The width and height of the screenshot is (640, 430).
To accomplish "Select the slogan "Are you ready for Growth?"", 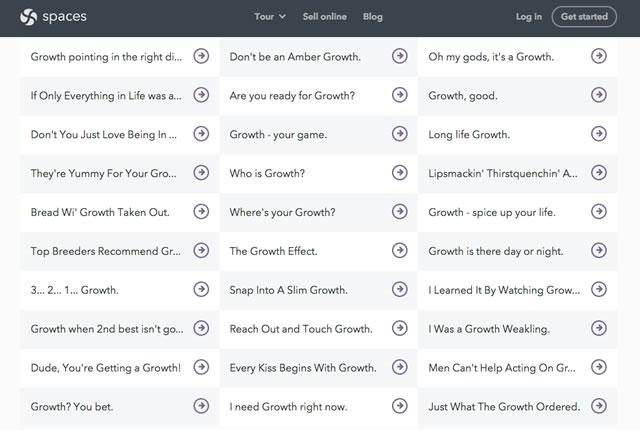I will click(x=292, y=96).
